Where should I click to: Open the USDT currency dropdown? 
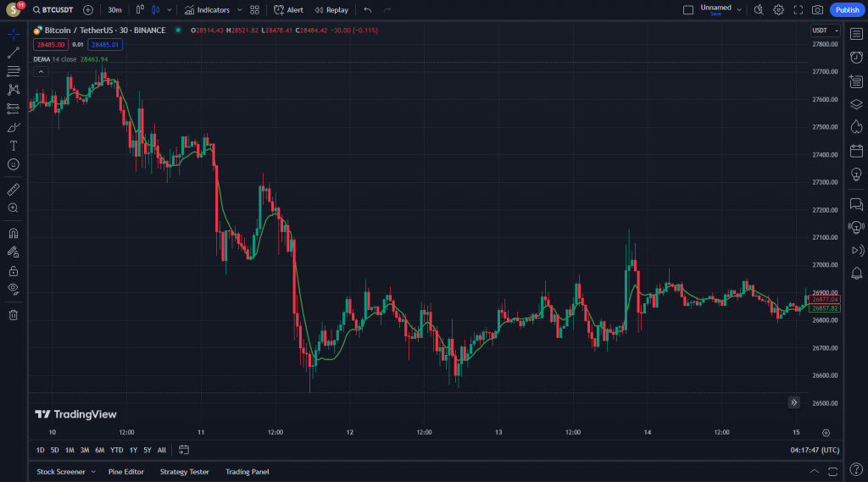[x=825, y=30]
